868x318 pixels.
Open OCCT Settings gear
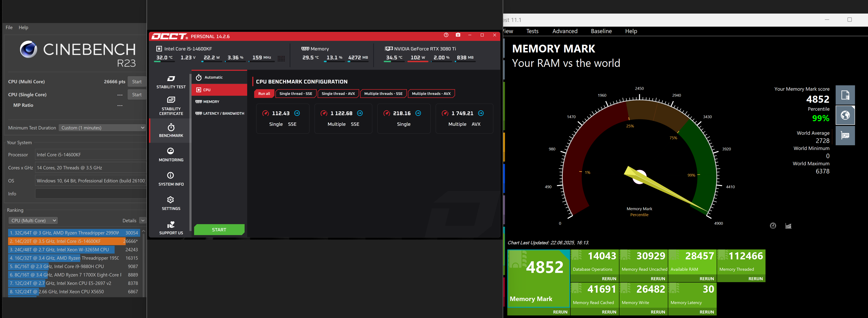pos(171,203)
